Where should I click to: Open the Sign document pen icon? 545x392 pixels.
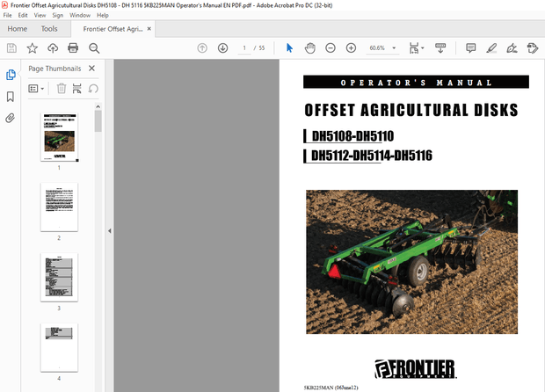coord(512,48)
